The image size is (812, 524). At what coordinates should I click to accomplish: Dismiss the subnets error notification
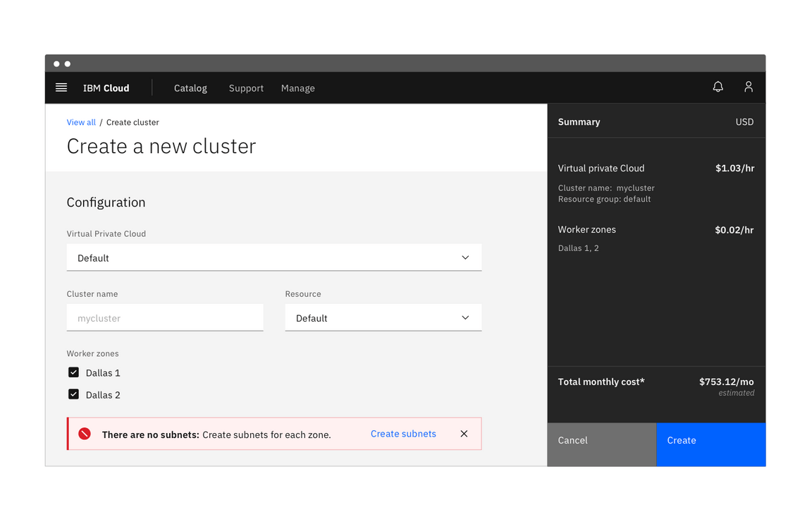tap(464, 434)
